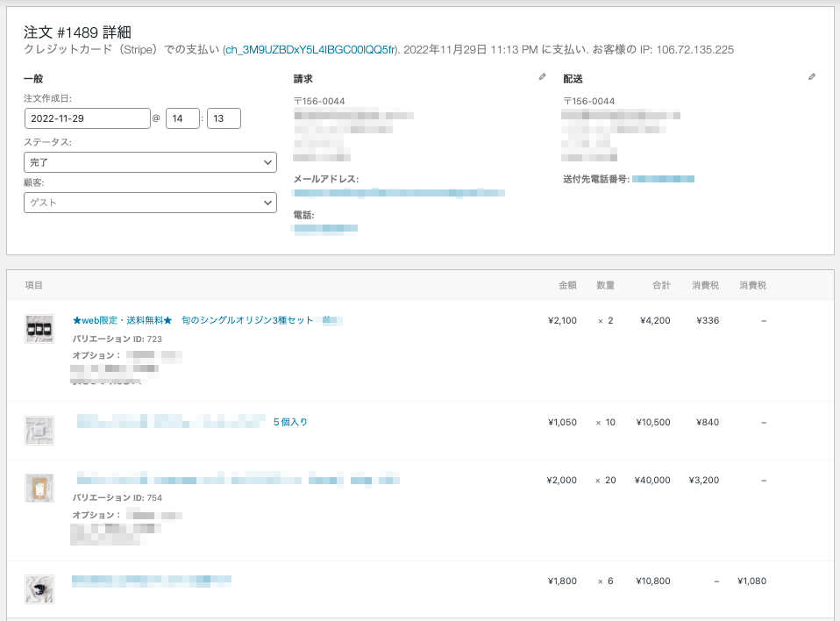This screenshot has height=621, width=840.
Task: Click the 送付先電話番号 phone link
Action: 663,179
